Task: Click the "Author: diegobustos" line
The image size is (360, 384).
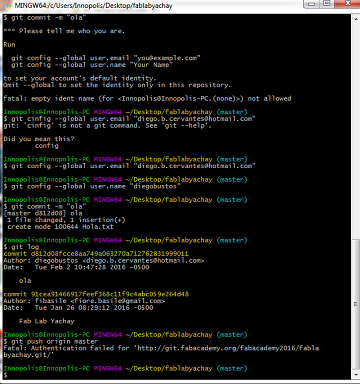Action: 104,260
